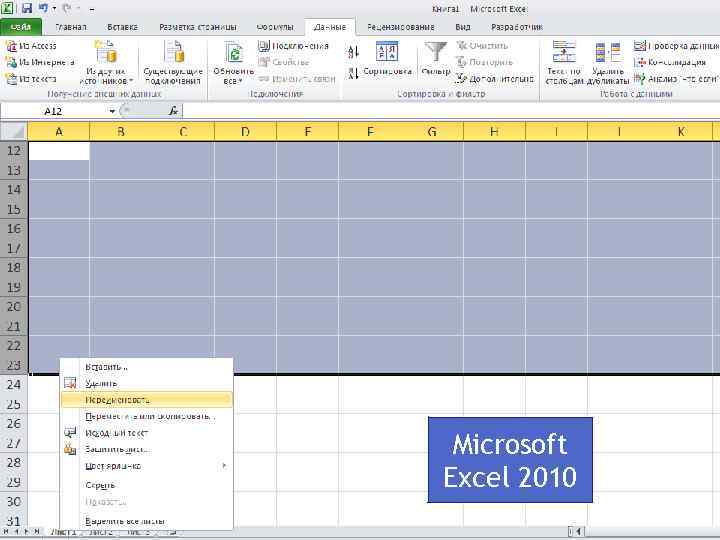The image size is (720, 540).
Task: Expand the Undo history dropdown arrow
Action: coord(54,8)
